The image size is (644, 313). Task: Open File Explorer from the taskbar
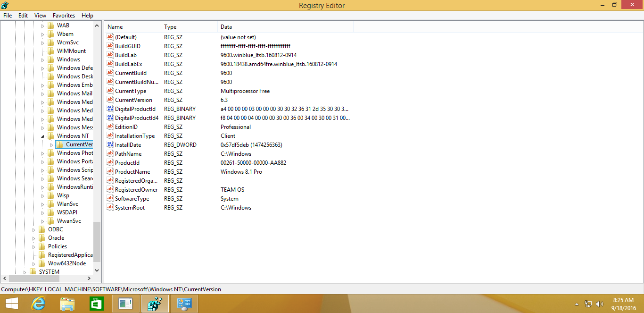67,304
